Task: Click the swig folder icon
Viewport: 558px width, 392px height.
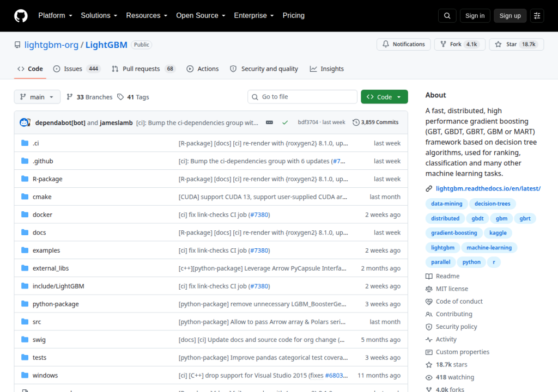Action: click(x=25, y=339)
